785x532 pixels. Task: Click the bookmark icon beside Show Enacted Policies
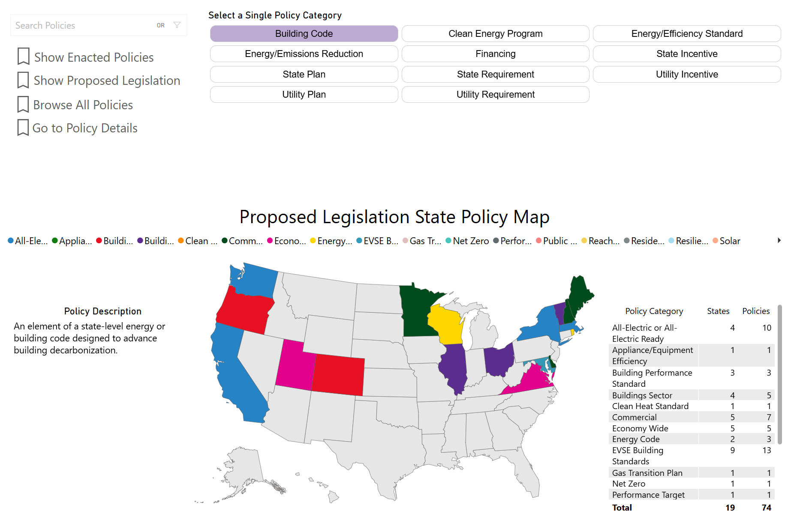tap(23, 57)
